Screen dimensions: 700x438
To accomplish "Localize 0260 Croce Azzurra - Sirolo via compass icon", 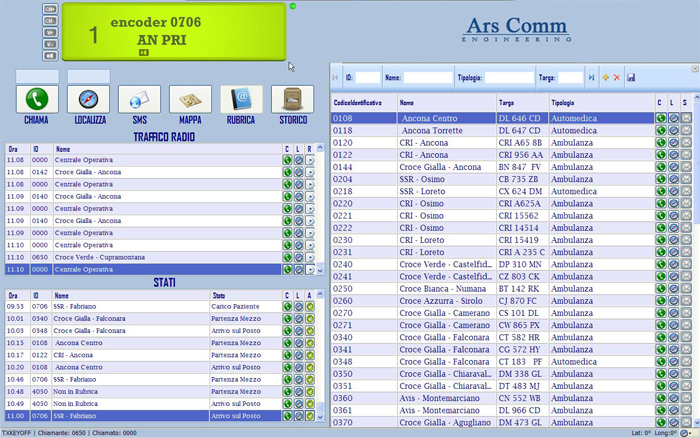I will click(x=674, y=300).
